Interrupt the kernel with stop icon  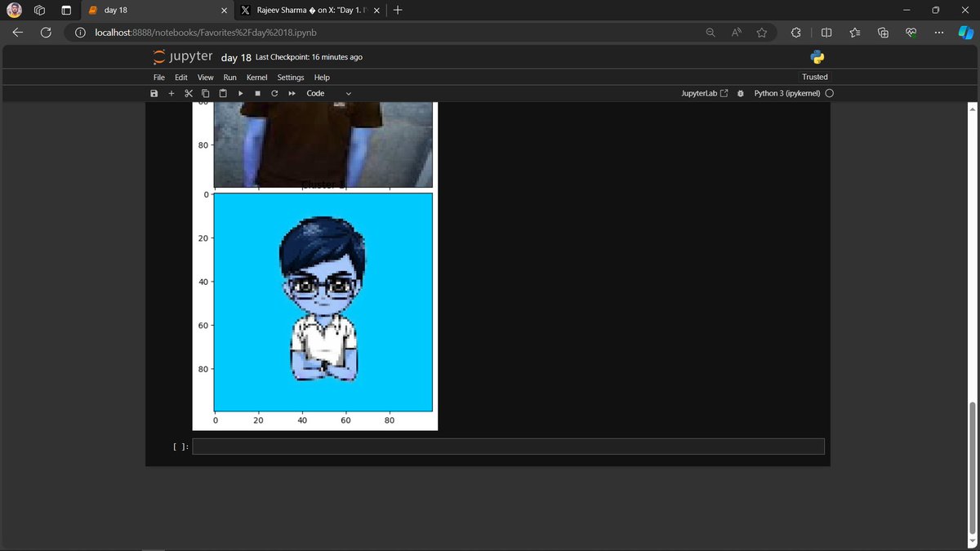click(257, 94)
